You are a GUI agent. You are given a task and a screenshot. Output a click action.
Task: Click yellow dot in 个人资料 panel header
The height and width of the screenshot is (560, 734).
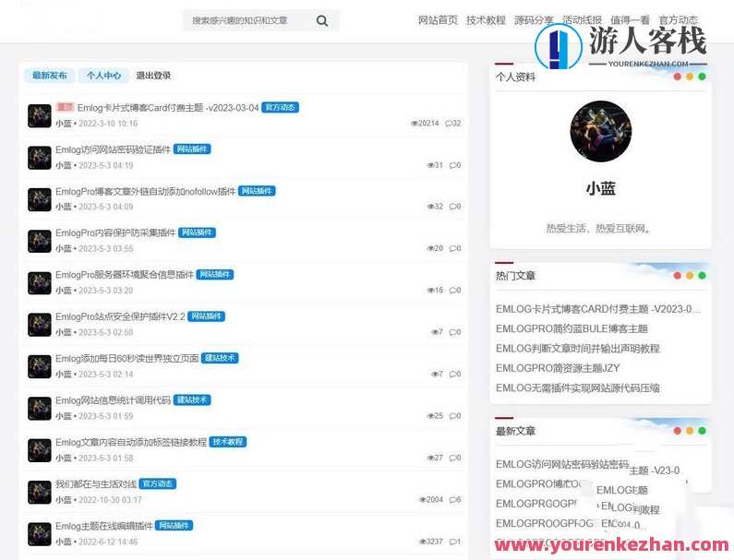690,77
